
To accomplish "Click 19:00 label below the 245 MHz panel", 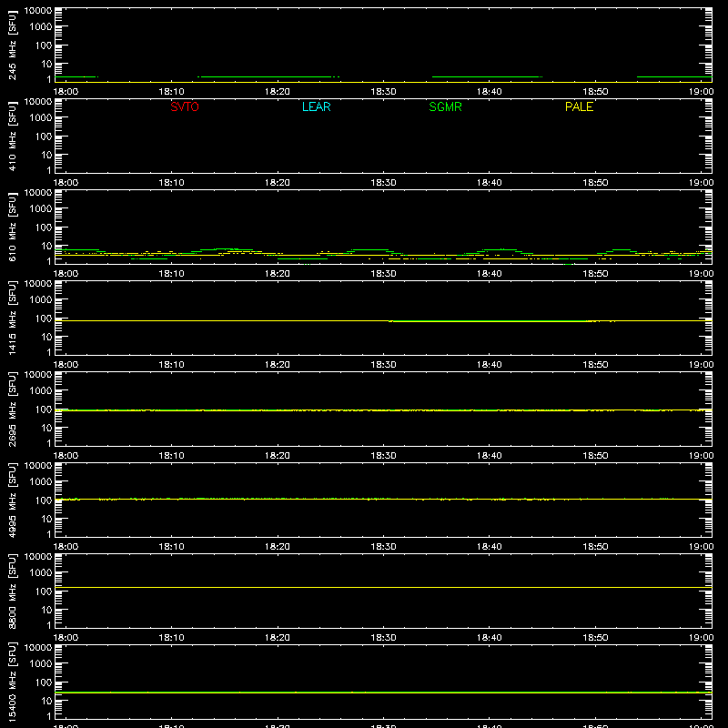I will pyautogui.click(x=701, y=92).
